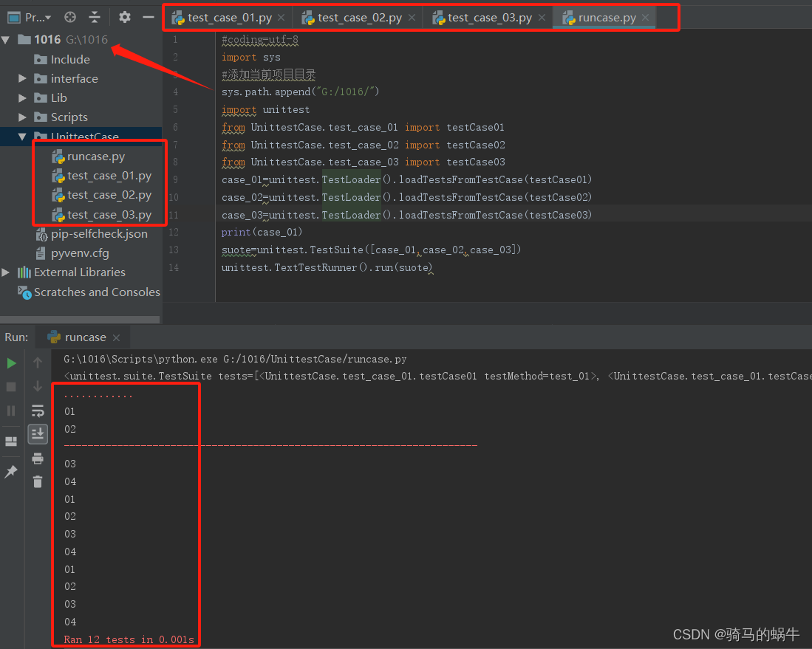Collapse the UnittestCase folder
The image size is (812, 649).
click(22, 137)
